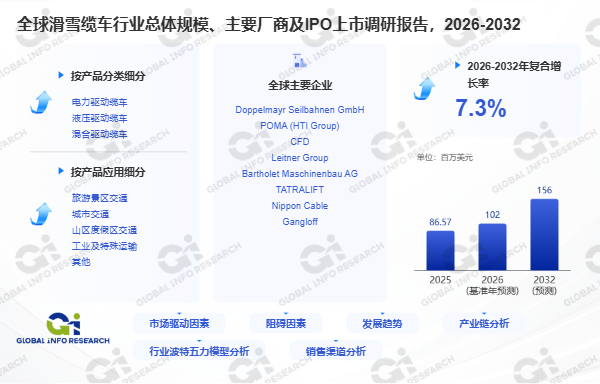This screenshot has width=600, height=384.
Task: Click the 按产品分类细分 heading
Action: [108, 76]
